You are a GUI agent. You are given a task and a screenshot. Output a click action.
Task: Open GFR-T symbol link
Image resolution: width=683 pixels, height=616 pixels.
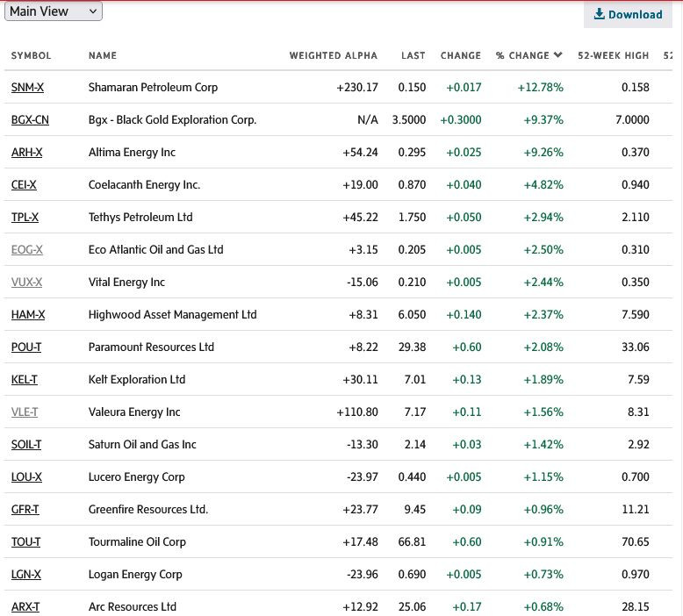[x=25, y=509]
